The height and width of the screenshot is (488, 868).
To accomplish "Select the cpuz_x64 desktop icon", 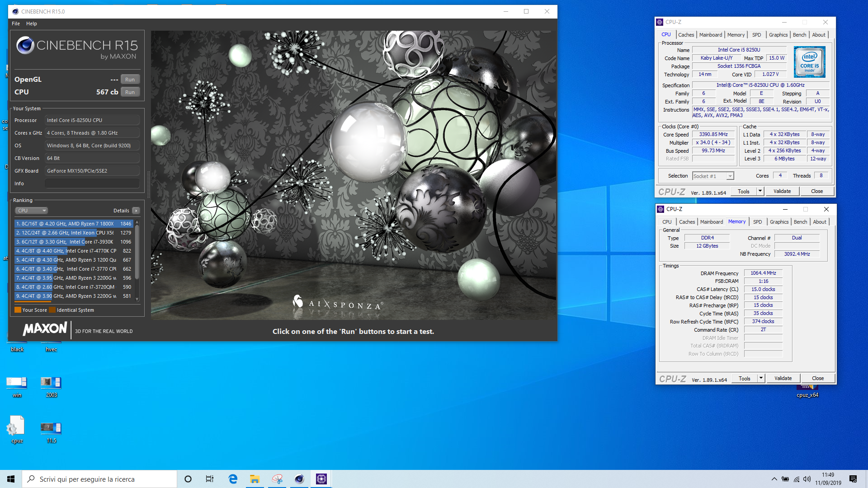I will [x=807, y=391].
